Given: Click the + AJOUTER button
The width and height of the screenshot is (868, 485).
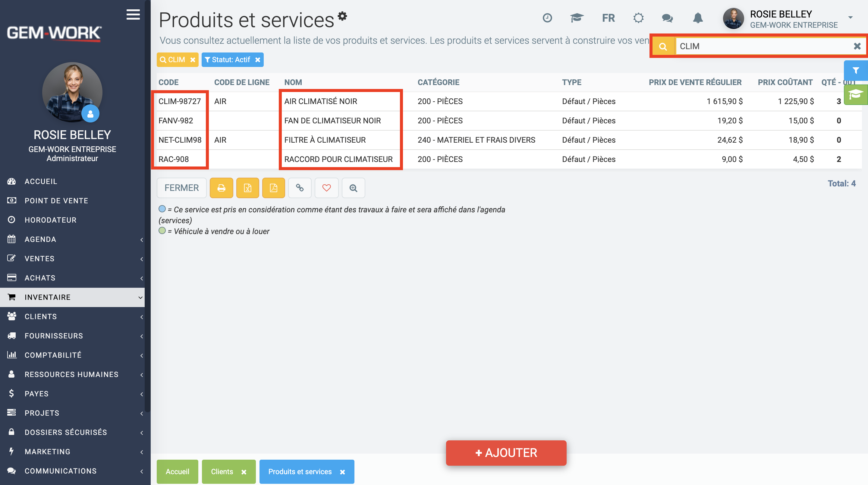Looking at the screenshot, I should (506, 453).
